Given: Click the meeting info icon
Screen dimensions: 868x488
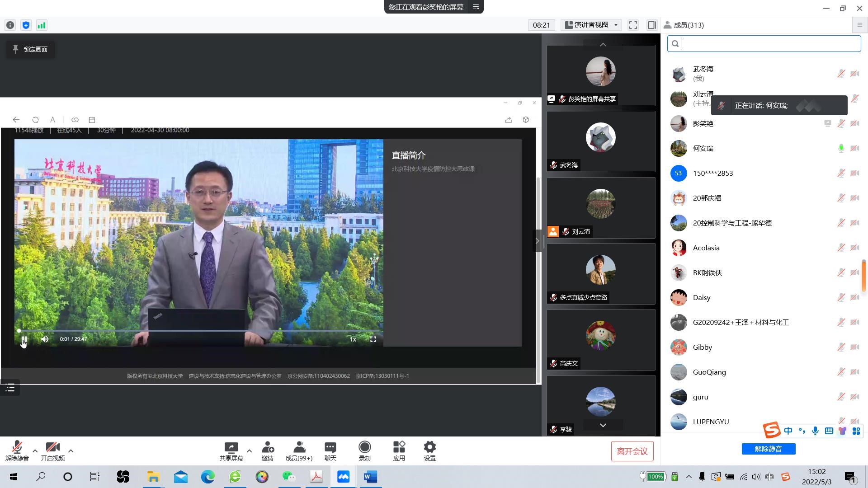Looking at the screenshot, I should click(10, 25).
